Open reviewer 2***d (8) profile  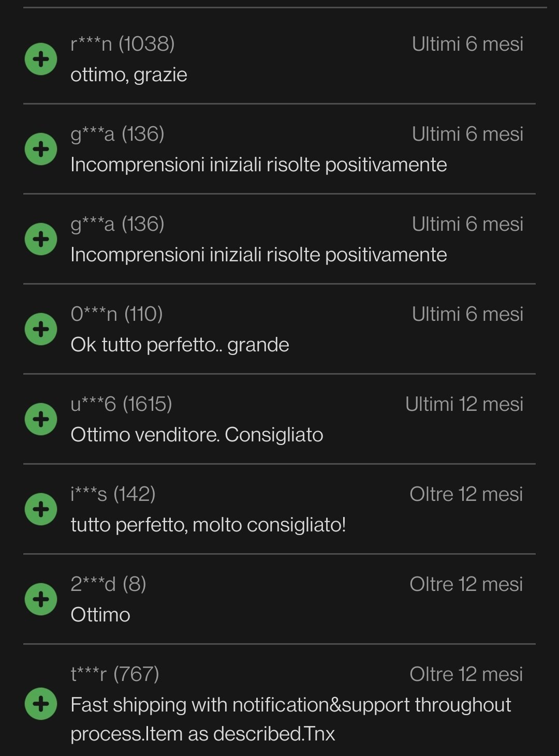pyautogui.click(x=109, y=584)
